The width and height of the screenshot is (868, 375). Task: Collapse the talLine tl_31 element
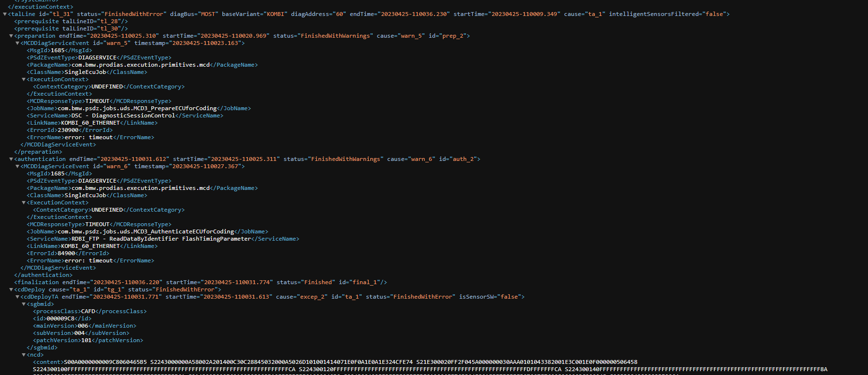[5, 14]
